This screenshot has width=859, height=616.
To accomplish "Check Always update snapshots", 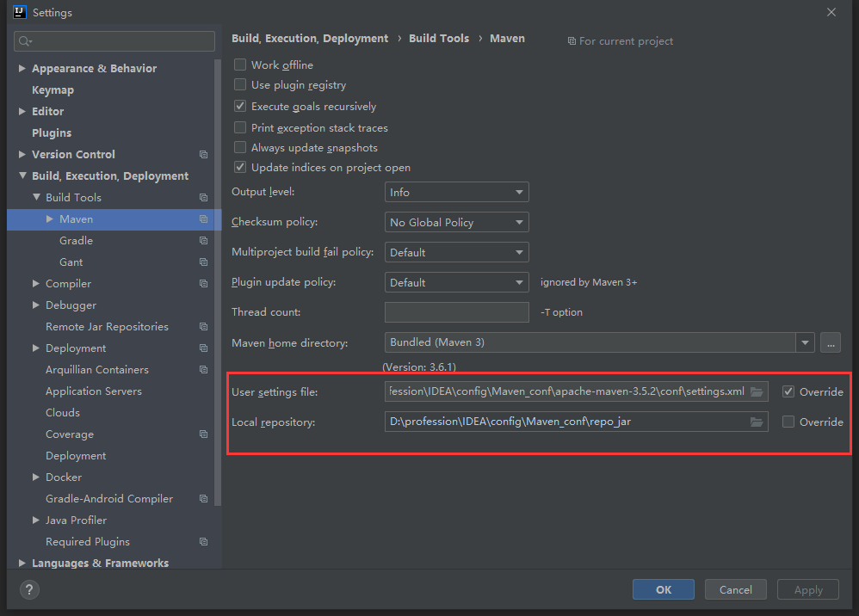I will click(240, 147).
